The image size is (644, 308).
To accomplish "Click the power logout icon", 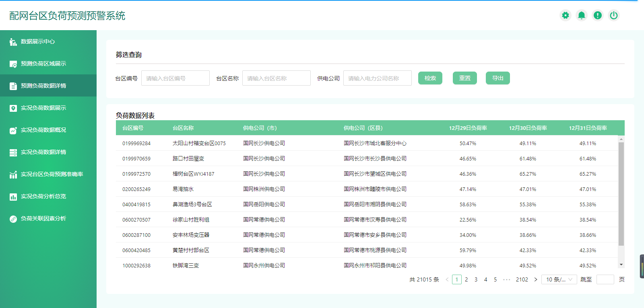I will (x=614, y=15).
